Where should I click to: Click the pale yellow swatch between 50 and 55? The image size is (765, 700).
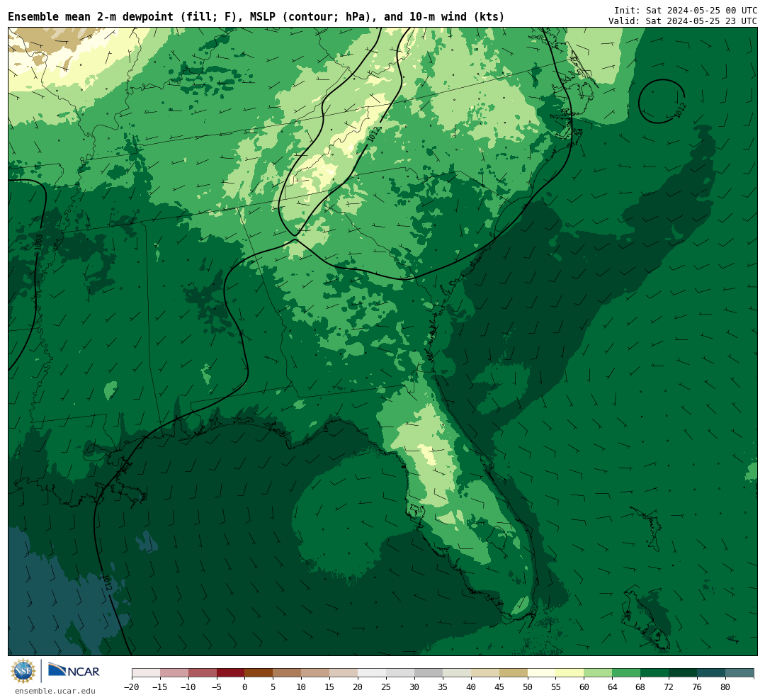[541, 673]
